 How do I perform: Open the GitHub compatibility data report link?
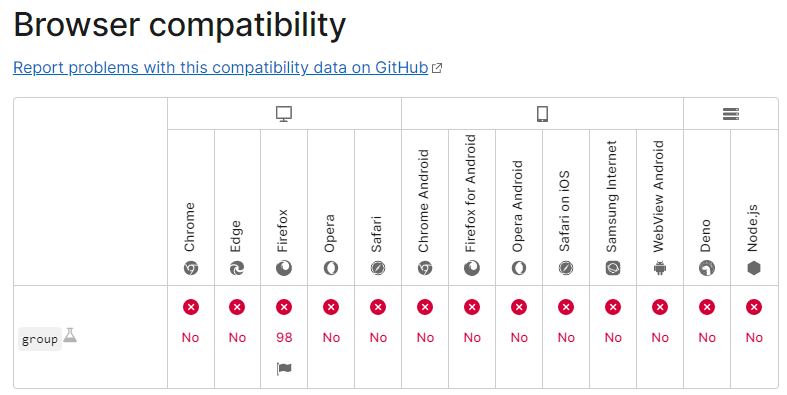pyautogui.click(x=220, y=67)
